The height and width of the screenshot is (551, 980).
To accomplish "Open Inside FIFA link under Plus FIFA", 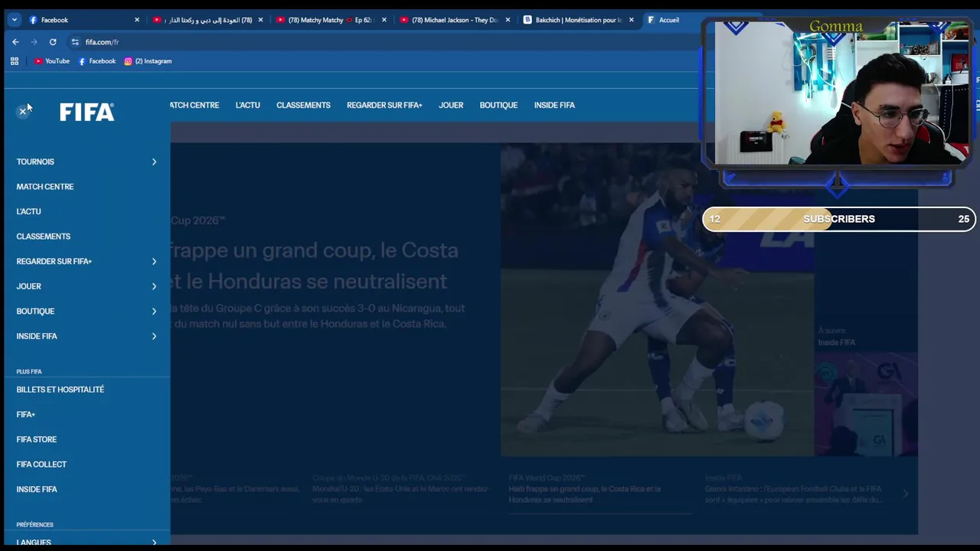I will [37, 489].
